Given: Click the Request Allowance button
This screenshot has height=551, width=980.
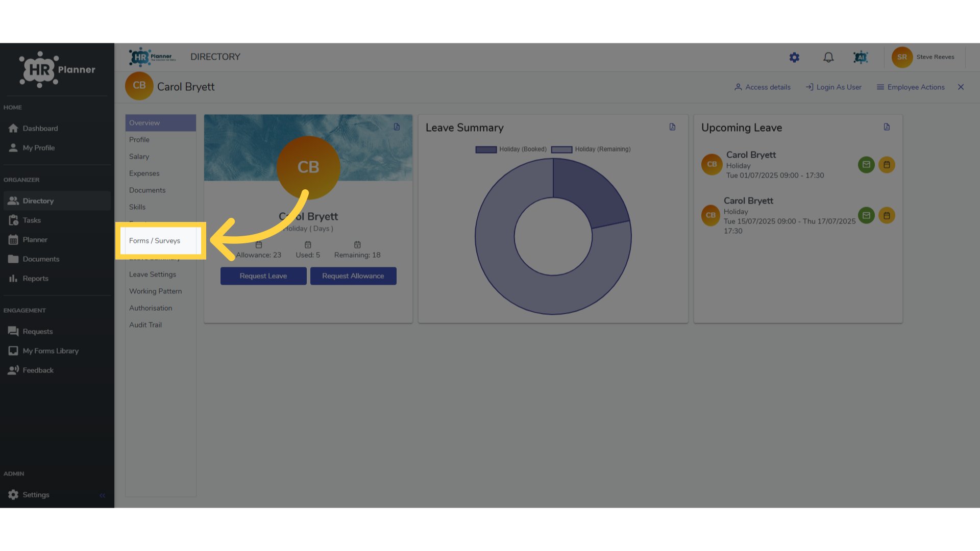Looking at the screenshot, I should (x=353, y=276).
